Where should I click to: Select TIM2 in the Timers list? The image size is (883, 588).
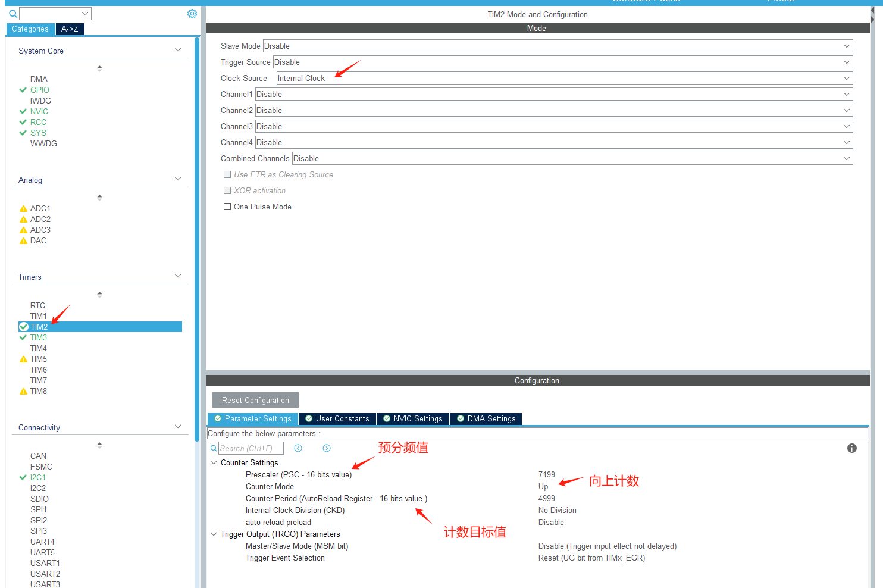[100, 327]
